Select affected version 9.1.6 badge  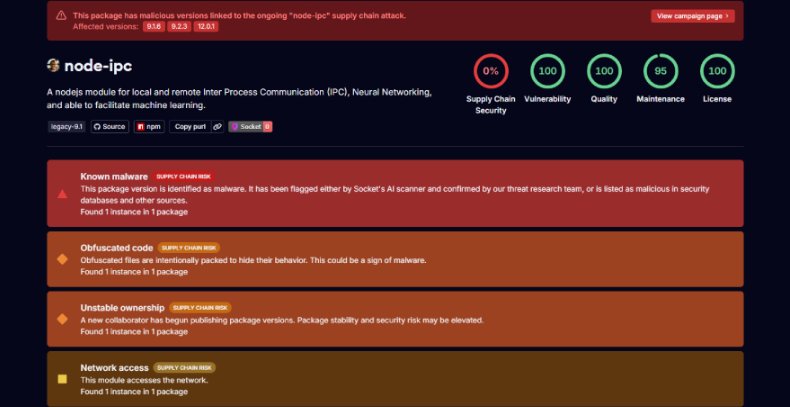pyautogui.click(x=154, y=27)
